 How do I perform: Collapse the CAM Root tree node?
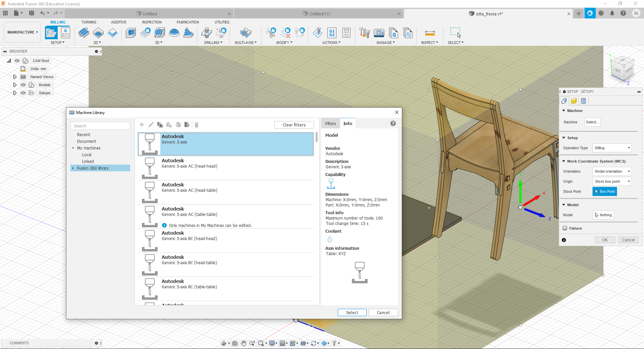pyautogui.click(x=9, y=61)
